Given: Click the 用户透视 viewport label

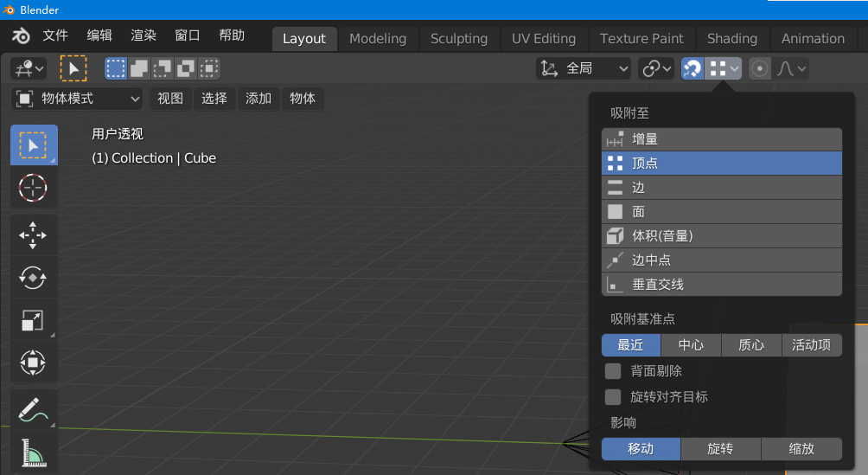Looking at the screenshot, I should coord(118,133).
